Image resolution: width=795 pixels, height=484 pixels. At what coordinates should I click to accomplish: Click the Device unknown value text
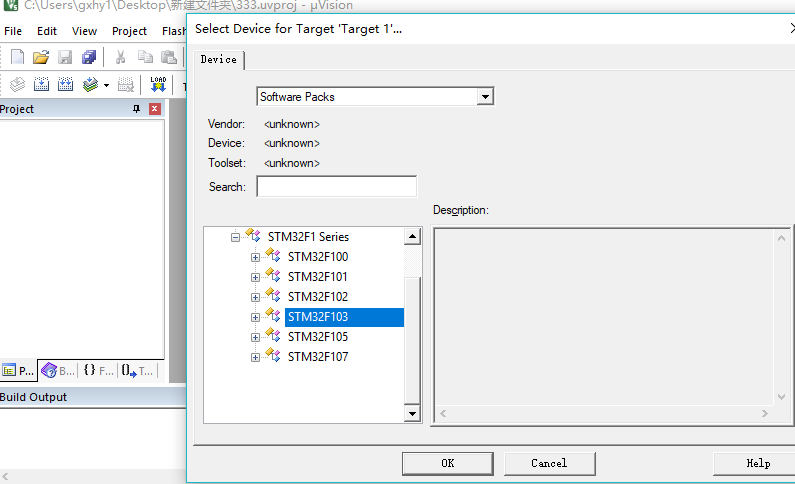click(292, 143)
